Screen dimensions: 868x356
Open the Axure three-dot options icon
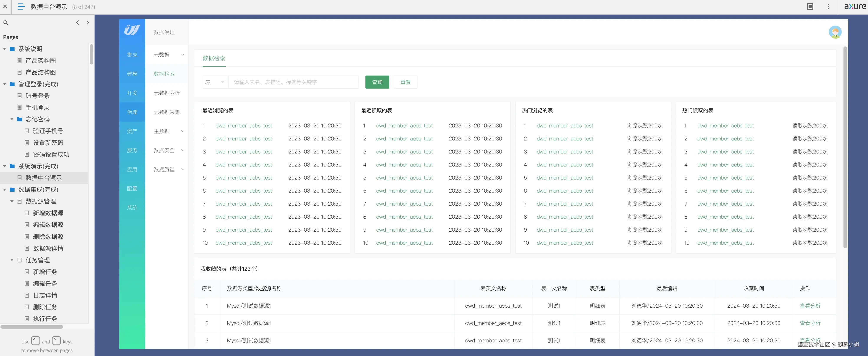coord(828,7)
